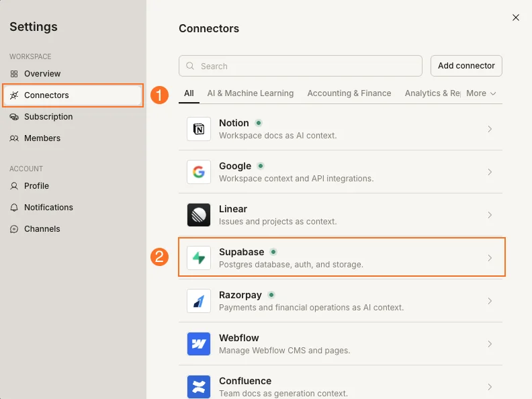Switch to the Analytics tab
This screenshot has height=399, width=532.
coord(433,93)
